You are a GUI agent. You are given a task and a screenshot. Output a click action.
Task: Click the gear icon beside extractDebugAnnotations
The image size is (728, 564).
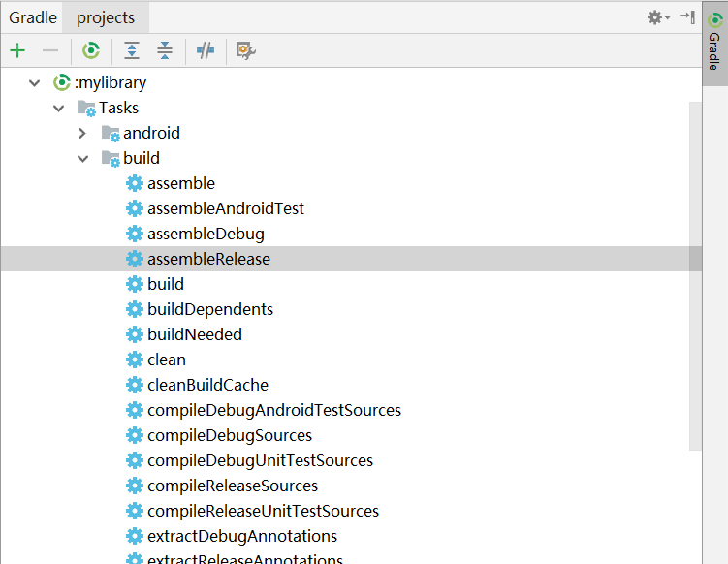click(135, 536)
